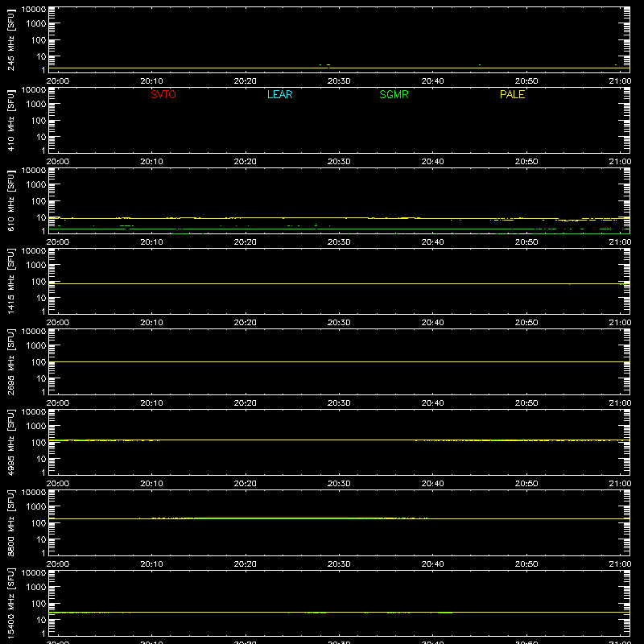Select the 4995 MHz [SFU] axis title
Screen dimensions: 644x644
pos(10,442)
